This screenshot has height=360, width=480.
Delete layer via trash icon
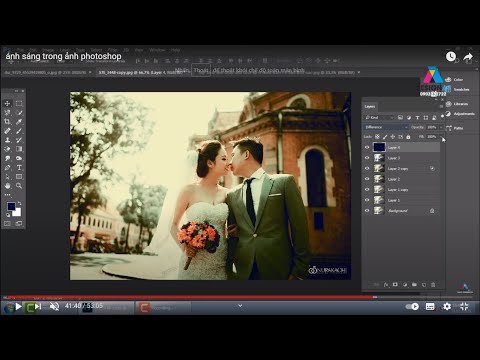point(433,285)
